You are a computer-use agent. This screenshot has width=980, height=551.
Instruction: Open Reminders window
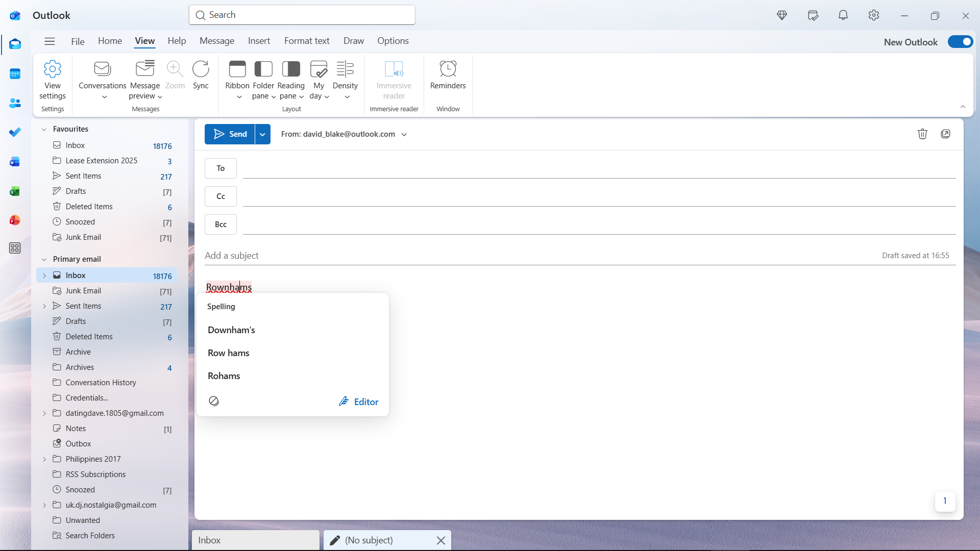pyautogui.click(x=448, y=75)
